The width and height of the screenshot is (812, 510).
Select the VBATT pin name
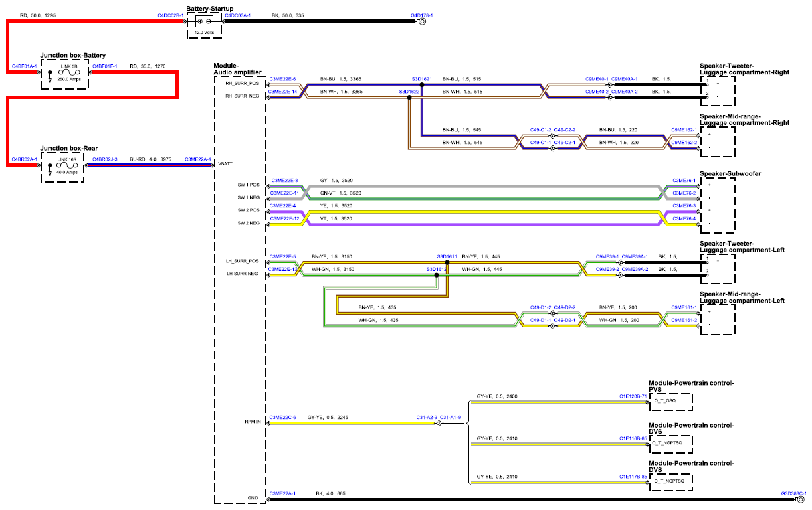click(225, 163)
